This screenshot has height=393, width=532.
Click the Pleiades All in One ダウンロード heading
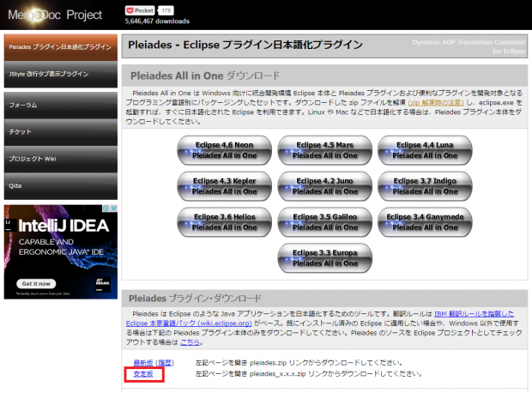(205, 76)
